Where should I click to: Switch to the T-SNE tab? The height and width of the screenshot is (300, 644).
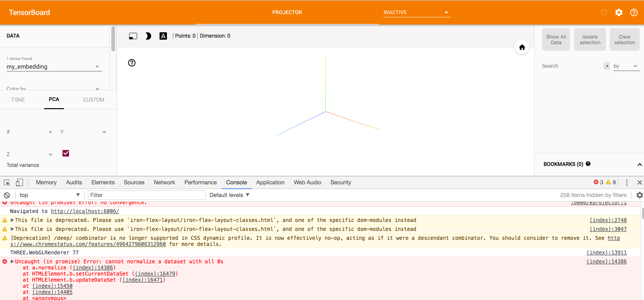(18, 100)
